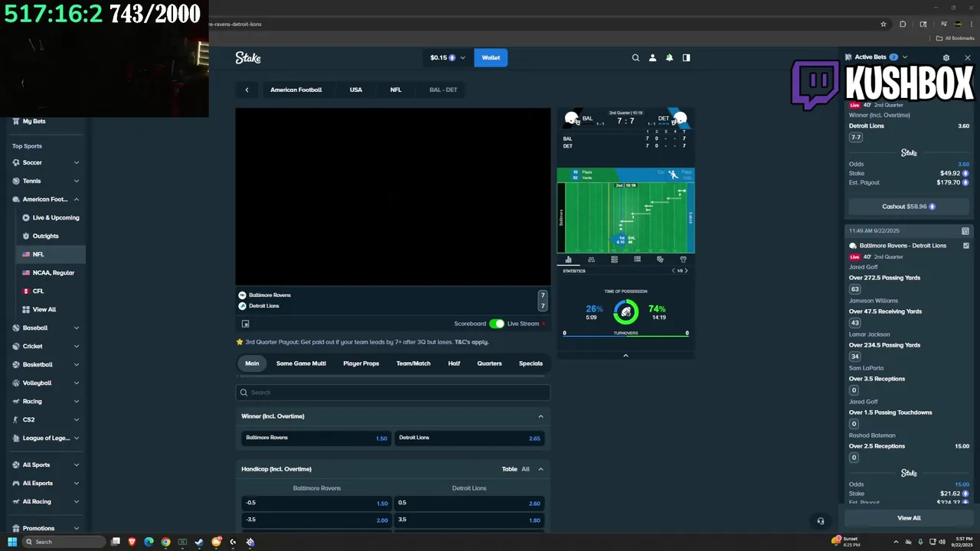Open the multi bet share icon
This screenshot has width=980, height=551.
coord(965,231)
